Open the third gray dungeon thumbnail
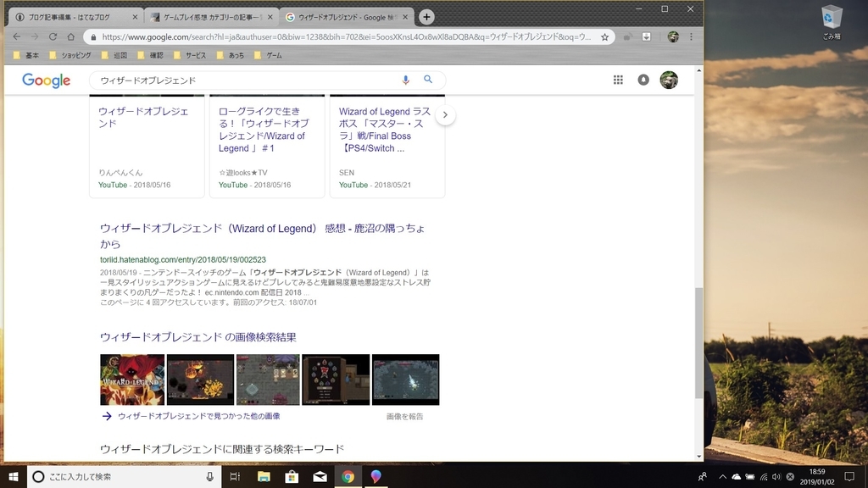The image size is (868, 488). tap(268, 380)
